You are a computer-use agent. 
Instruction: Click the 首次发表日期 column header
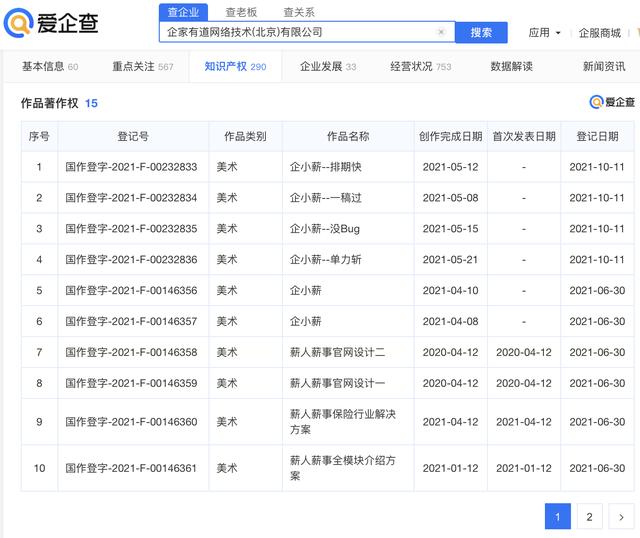(x=524, y=136)
